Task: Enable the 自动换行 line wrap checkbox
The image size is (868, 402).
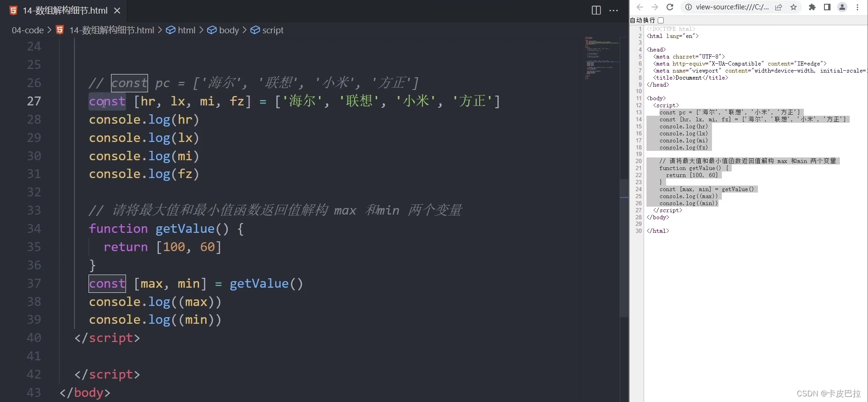Action: coord(660,20)
